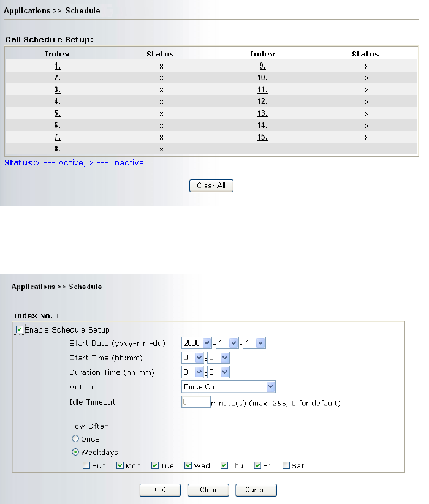
Task: Select the Once radio button
Action: (x=76, y=439)
